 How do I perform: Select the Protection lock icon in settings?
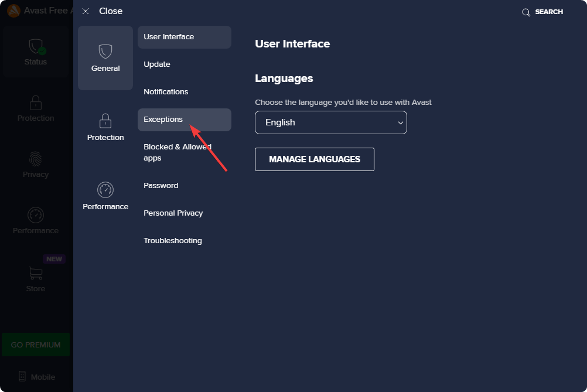105,121
